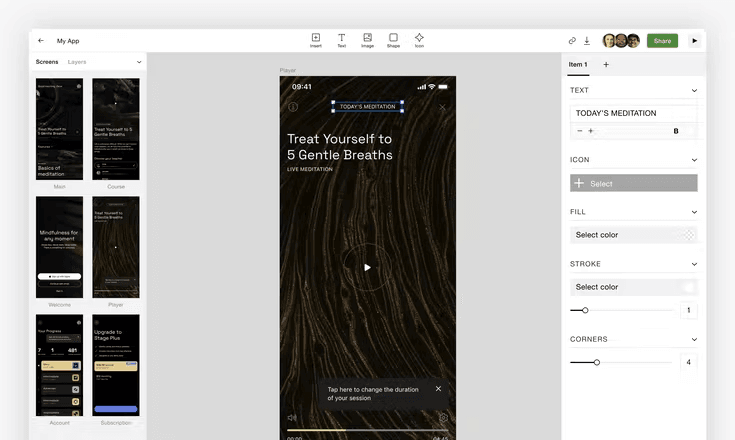Click the back arrow next to My App
The height and width of the screenshot is (440, 735).
[41, 41]
